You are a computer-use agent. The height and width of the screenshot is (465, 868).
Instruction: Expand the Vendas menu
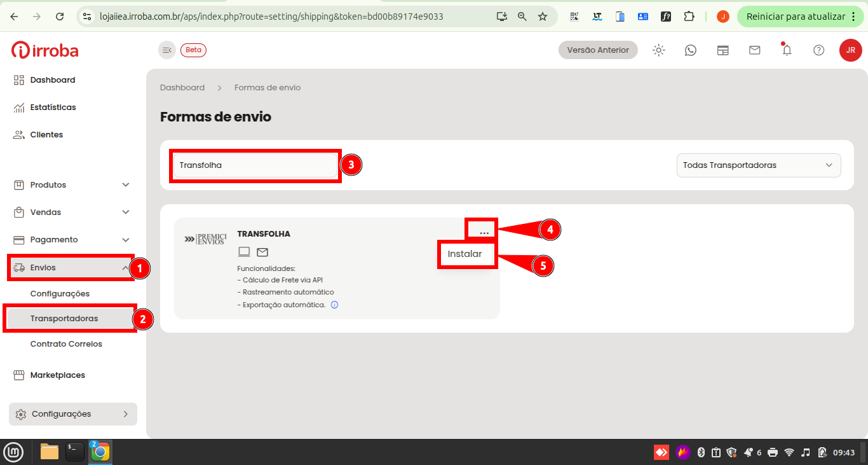pyautogui.click(x=72, y=212)
